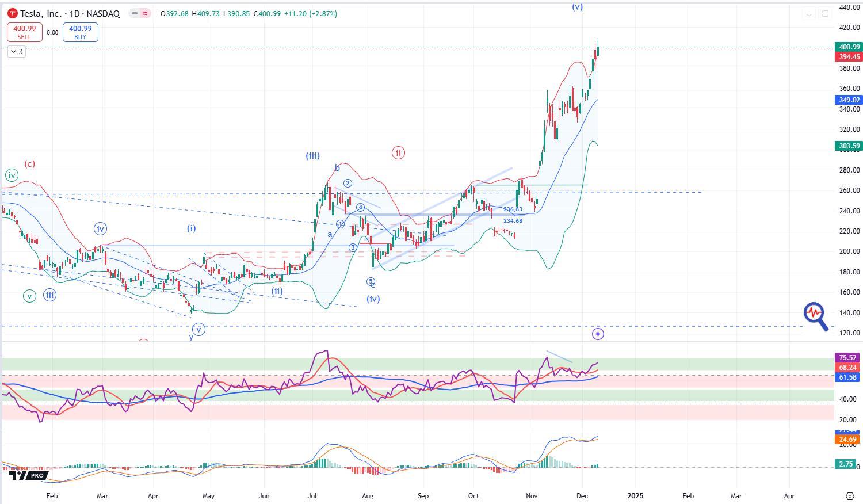
Task: Click the +11.20 (+2.87%) change value
Action: click(x=311, y=14)
